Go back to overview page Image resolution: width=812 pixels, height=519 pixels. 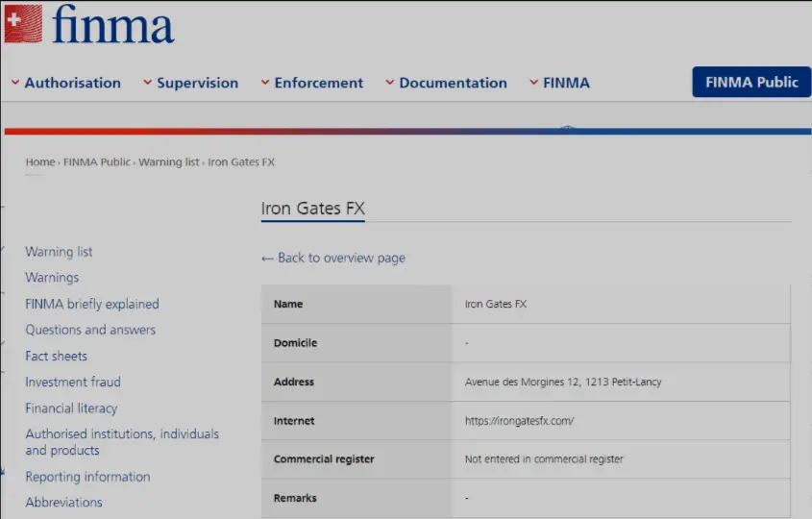[333, 258]
